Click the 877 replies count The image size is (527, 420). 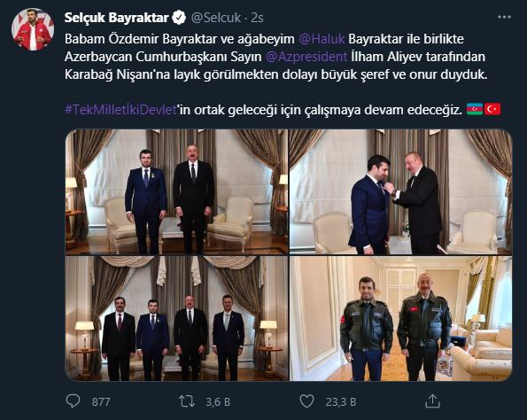tap(101, 402)
